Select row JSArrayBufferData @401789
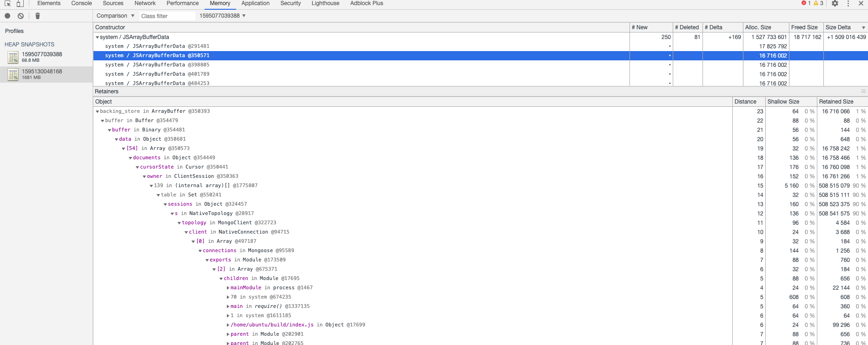 click(480, 74)
